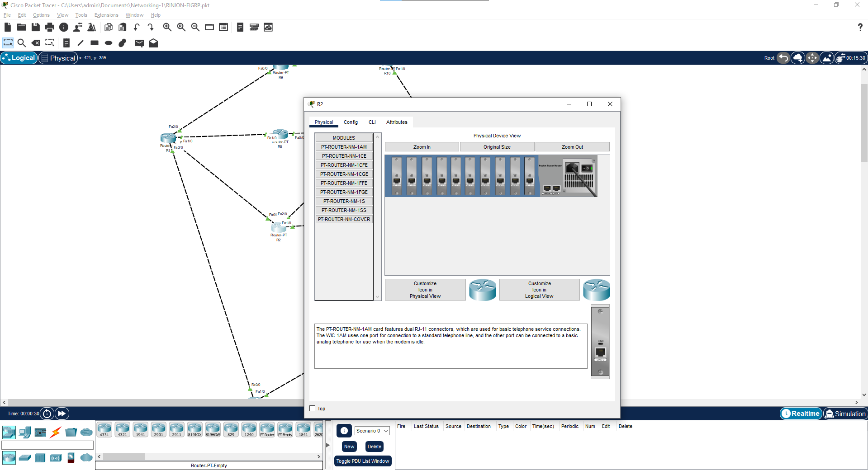The image size is (868, 470).
Task: Click Customize Icon in Logical View
Action: pos(539,290)
